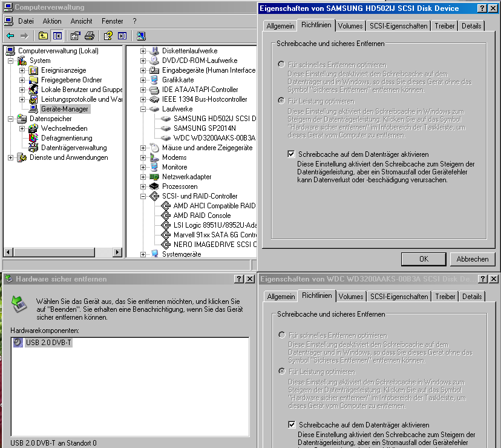Click the Prozessoren chip icon
501x448 pixels.
coord(154,186)
